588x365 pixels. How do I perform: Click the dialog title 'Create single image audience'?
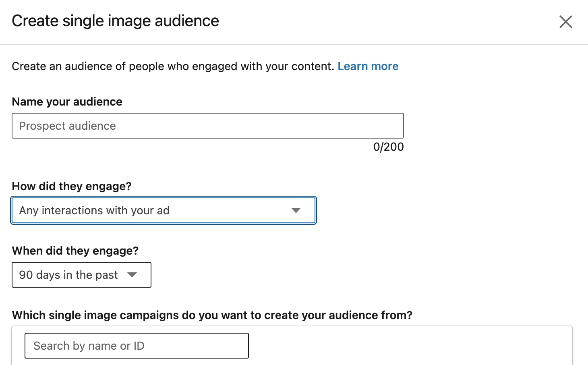[x=115, y=20]
